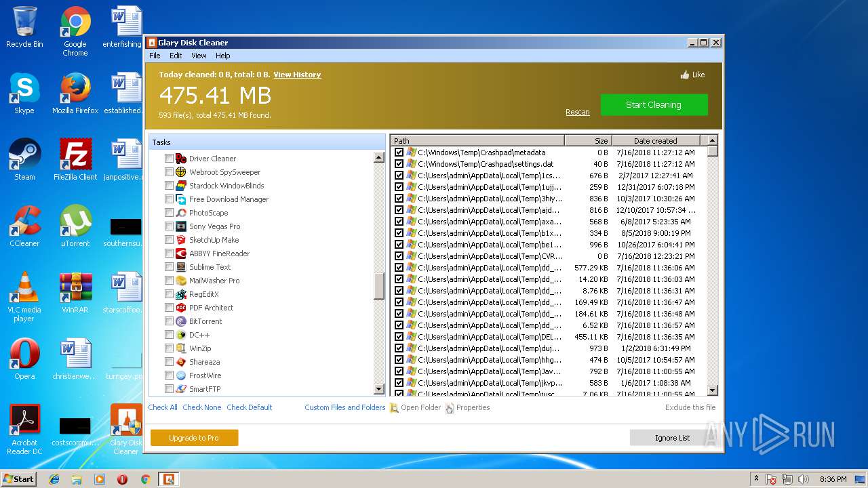The height and width of the screenshot is (488, 868).
Task: Click the Stardock WindowBlinds task icon
Action: click(x=181, y=186)
